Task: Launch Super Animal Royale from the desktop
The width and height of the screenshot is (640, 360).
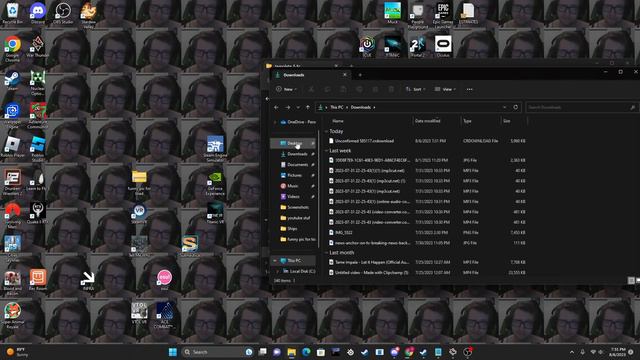Action: coord(12,316)
